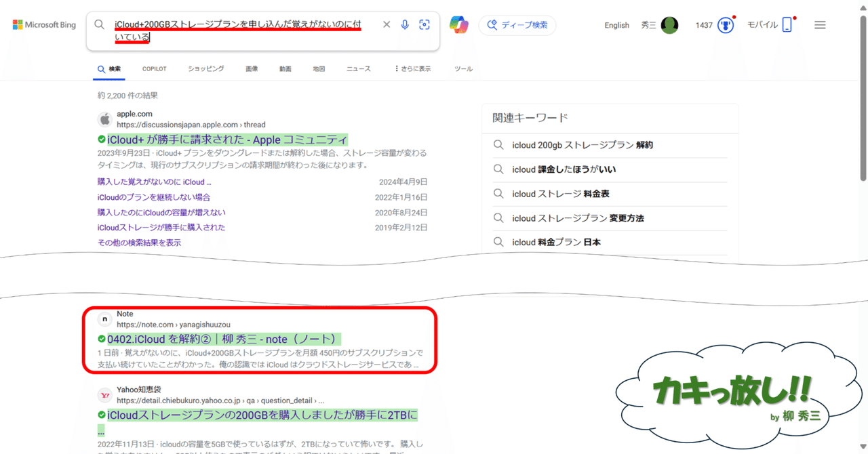Screen dimensions: 868x454
Task: Open the 画像 images tab
Action: tap(252, 68)
